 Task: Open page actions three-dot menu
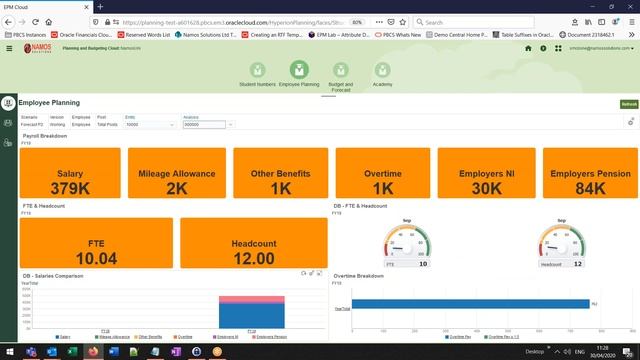[x=379, y=22]
